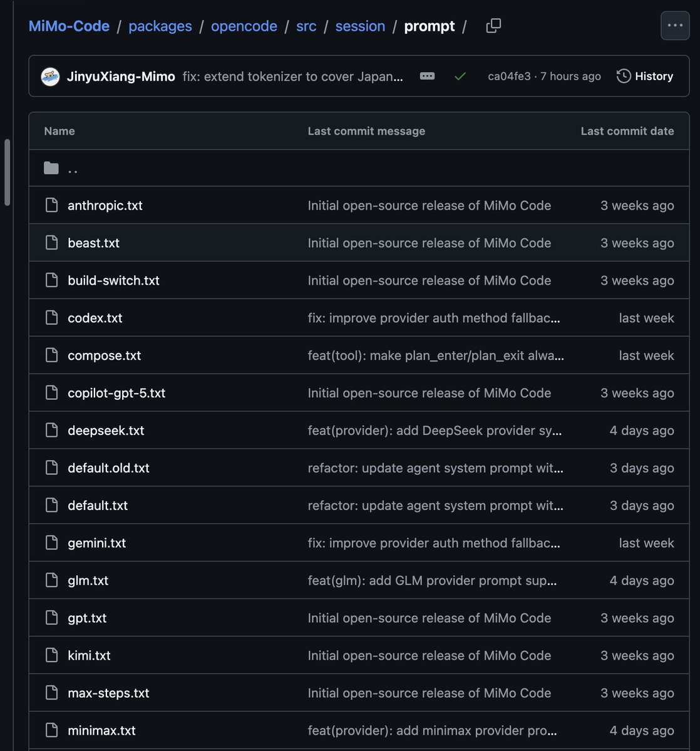This screenshot has width=700, height=751.
Task: Open commit ca04fe3 hash link
Action: [x=509, y=76]
